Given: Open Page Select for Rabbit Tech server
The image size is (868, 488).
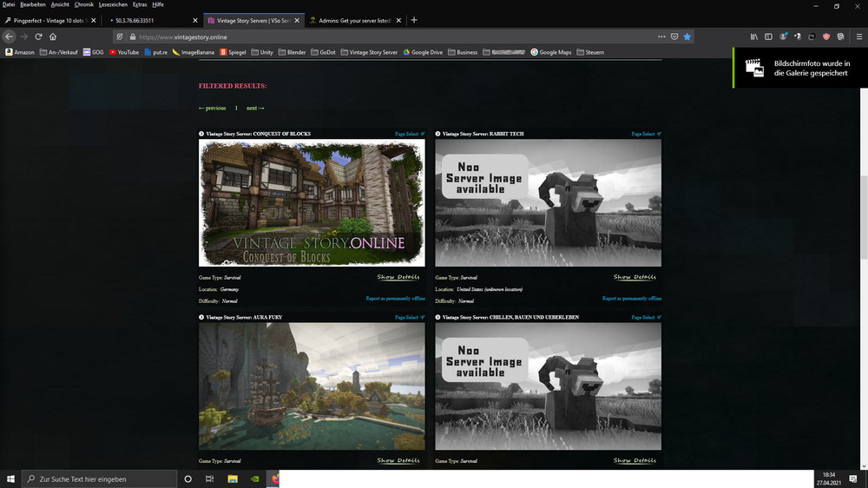Looking at the screenshot, I should tap(646, 134).
